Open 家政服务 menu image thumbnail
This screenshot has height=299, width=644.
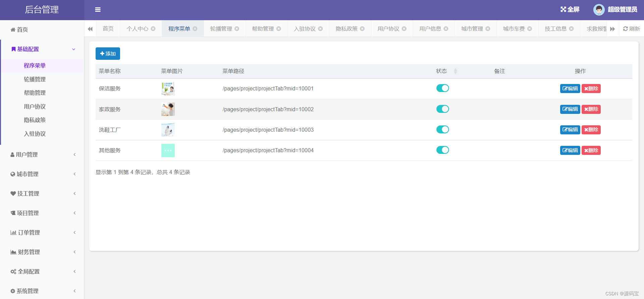(168, 109)
